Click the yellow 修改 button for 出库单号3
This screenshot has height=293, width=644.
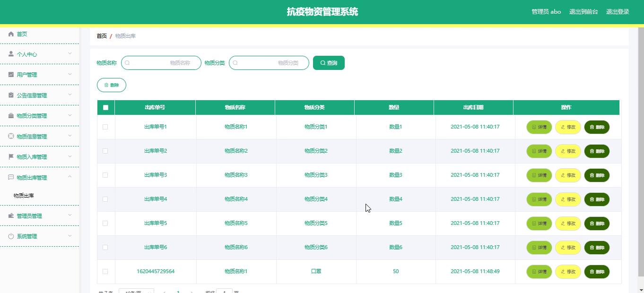[x=567, y=175]
